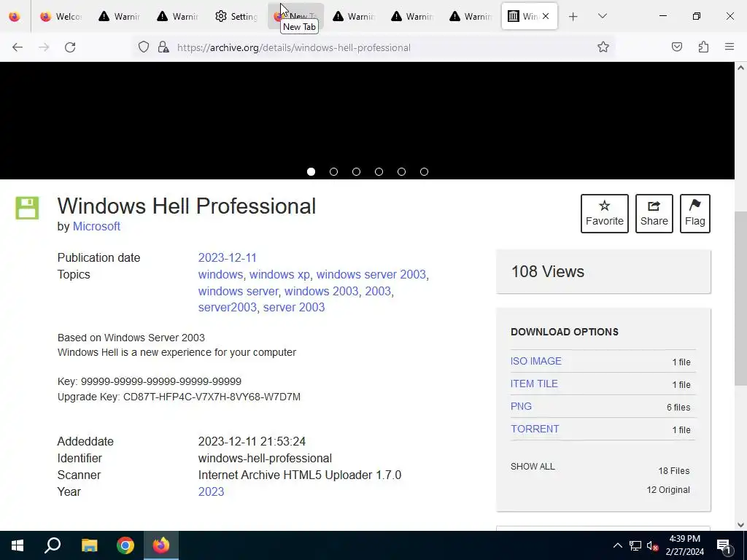Select the second carousel dot
Viewport: 747px width, 560px height.
(x=333, y=171)
